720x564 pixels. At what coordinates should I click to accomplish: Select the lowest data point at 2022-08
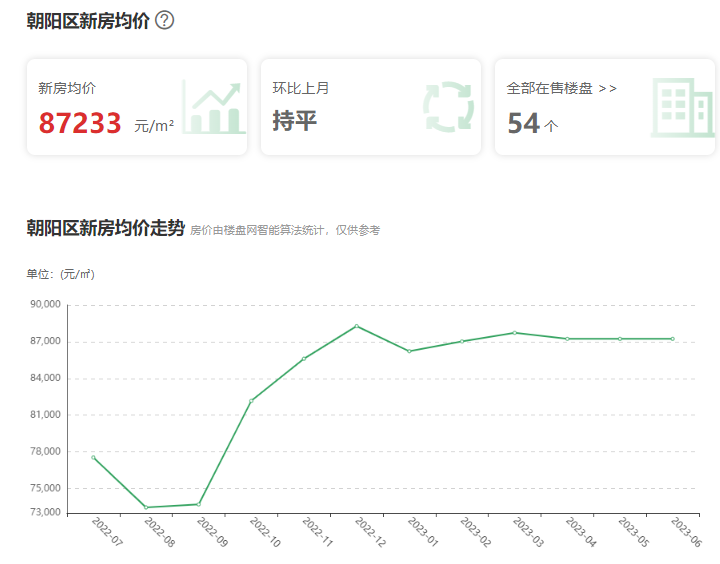coord(146,507)
